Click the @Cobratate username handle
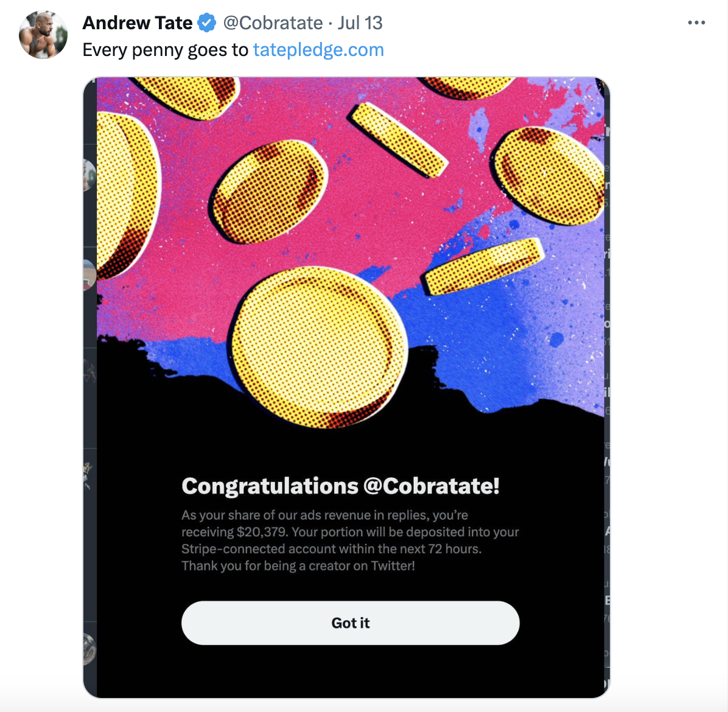The image size is (728, 712). point(273,23)
